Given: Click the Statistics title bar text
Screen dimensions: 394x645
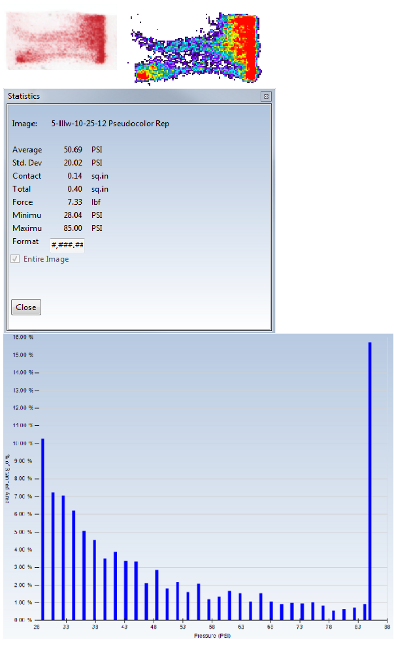Looking at the screenshot, I should pos(24,96).
